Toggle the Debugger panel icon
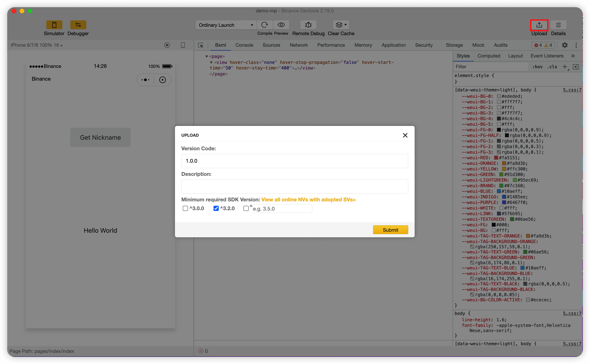Image resolution: width=590 pixels, height=364 pixels. tap(78, 25)
